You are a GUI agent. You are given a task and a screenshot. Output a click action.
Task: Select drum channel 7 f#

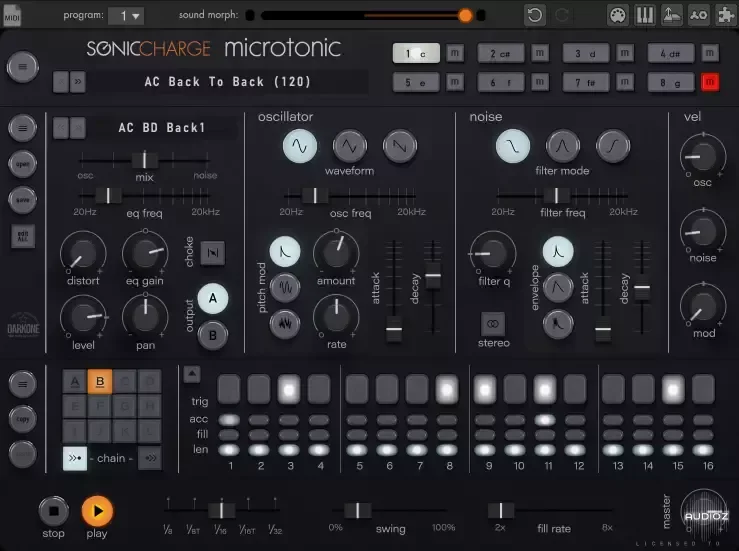pos(586,82)
